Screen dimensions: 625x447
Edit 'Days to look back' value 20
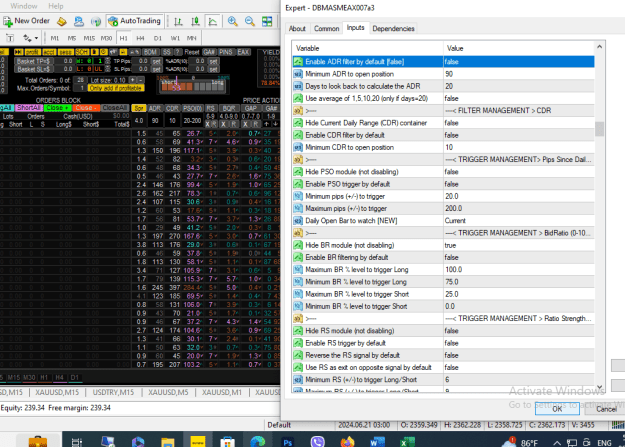click(519, 86)
